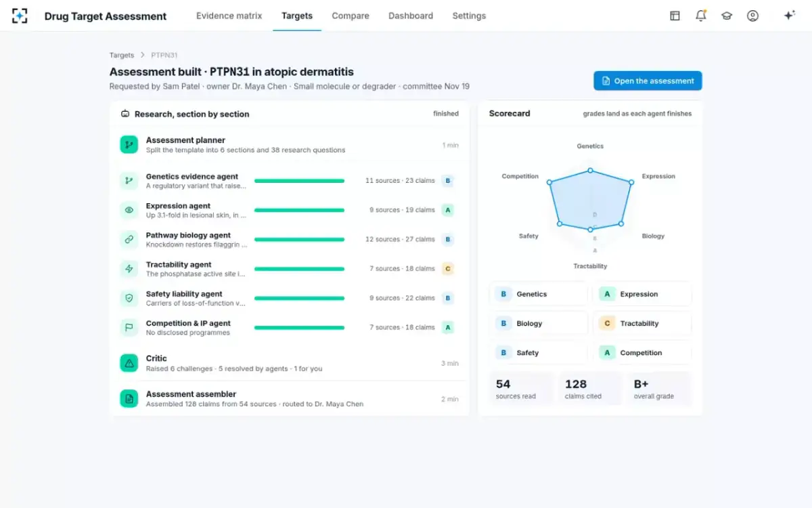Click the Tractability agent lightning icon
Image resolution: width=812 pixels, height=508 pixels.
click(x=129, y=269)
